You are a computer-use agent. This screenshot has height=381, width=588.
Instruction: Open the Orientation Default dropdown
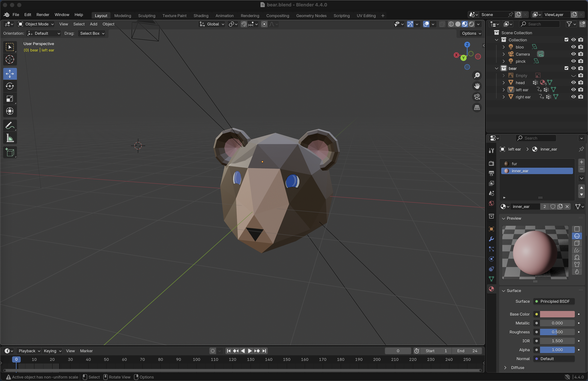click(x=44, y=34)
